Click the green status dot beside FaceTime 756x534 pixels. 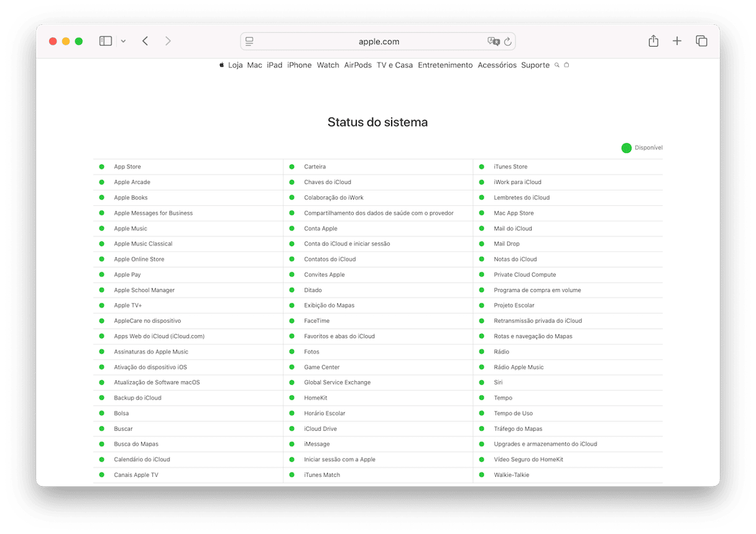click(292, 321)
